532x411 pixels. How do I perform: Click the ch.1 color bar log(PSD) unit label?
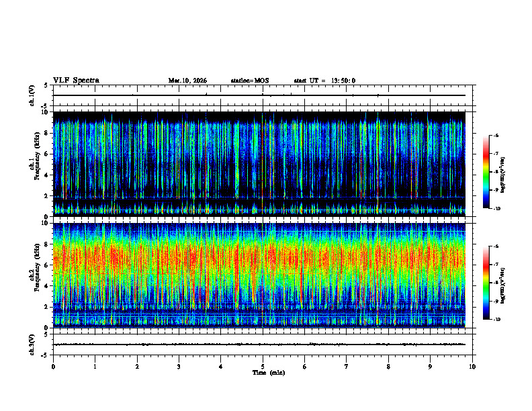[x=503, y=175]
